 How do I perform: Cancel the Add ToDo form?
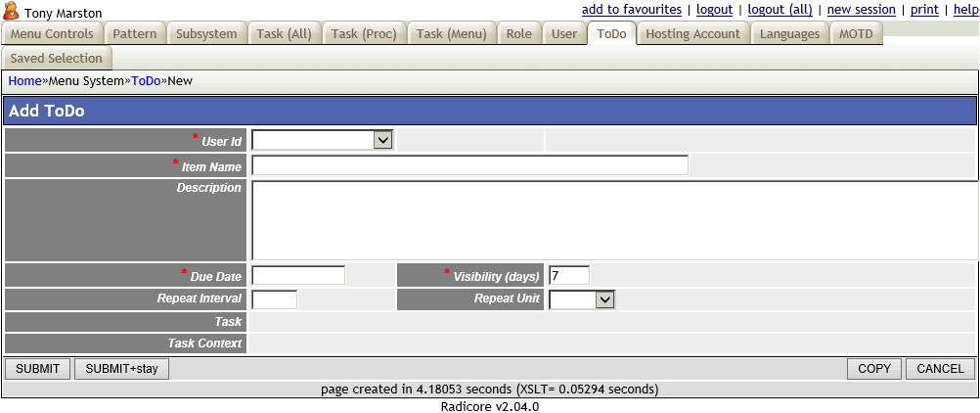940,369
